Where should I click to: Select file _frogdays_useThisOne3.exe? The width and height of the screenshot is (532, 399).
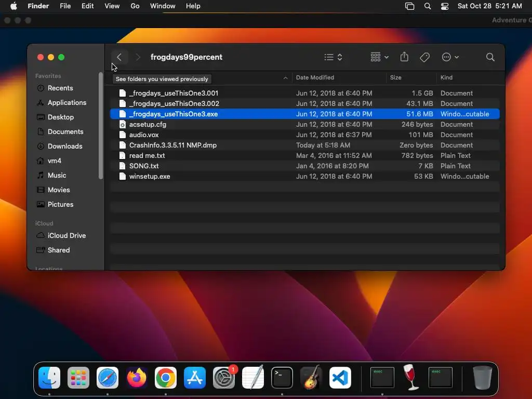pos(304,114)
